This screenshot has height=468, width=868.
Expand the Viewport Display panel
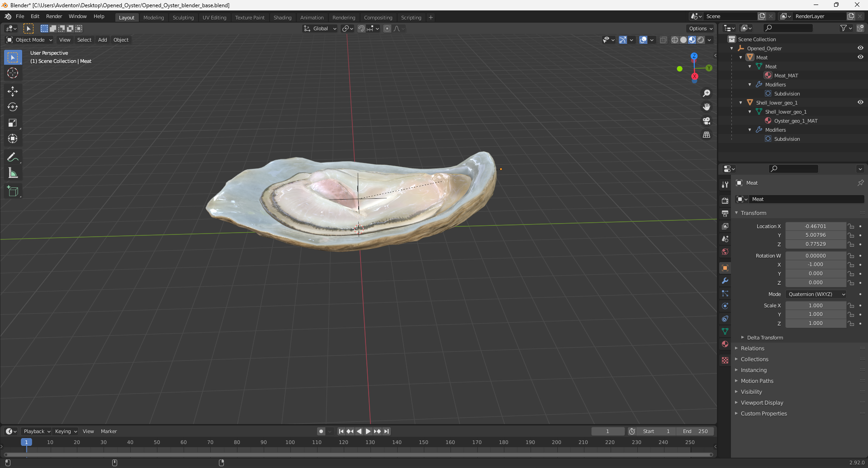click(762, 403)
